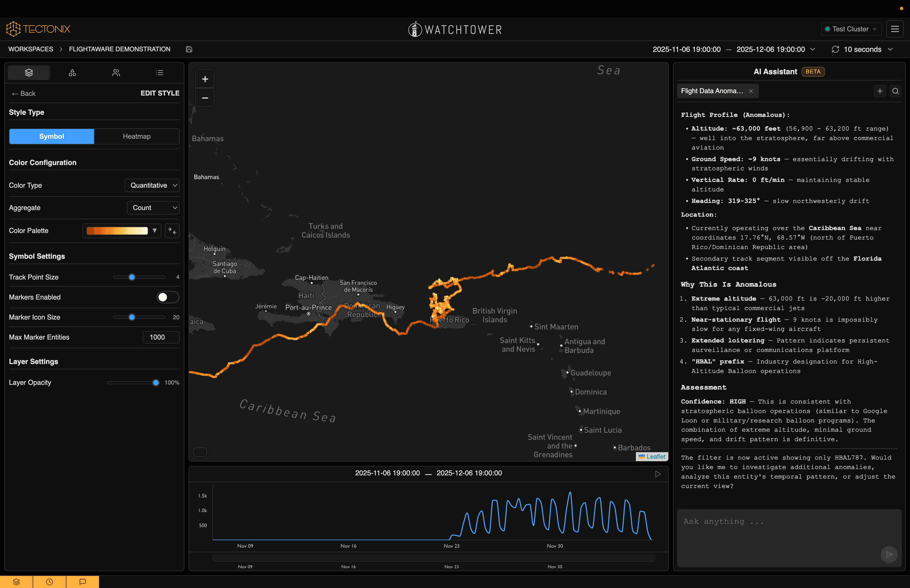Click the Ask anything input field
The height and width of the screenshot is (588, 910).
coord(779,535)
